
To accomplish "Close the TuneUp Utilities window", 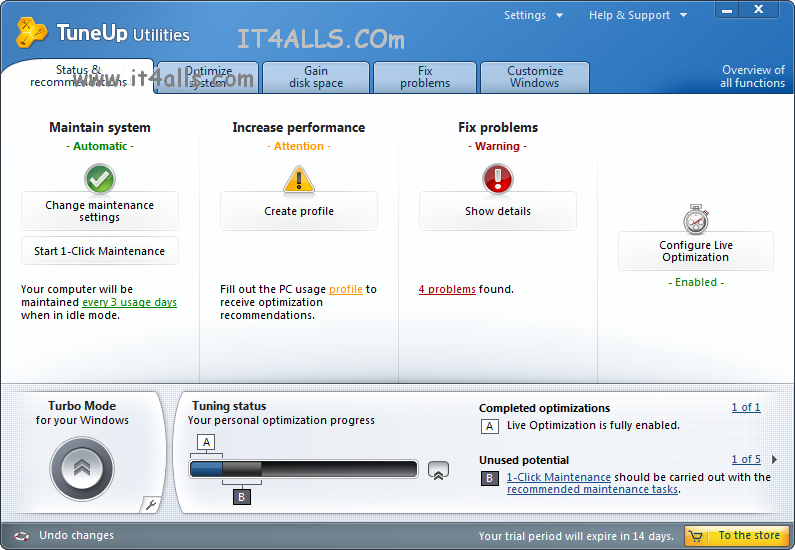I will point(758,10).
